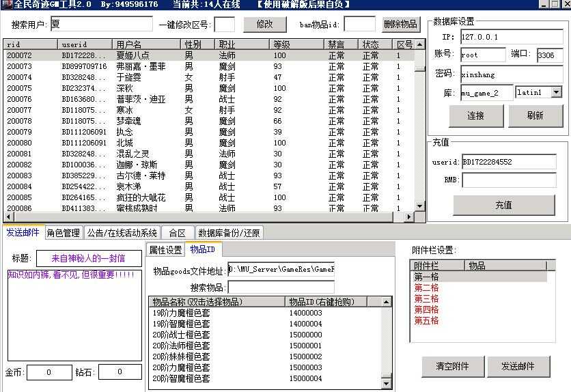Click the 修改 button

tap(264, 25)
